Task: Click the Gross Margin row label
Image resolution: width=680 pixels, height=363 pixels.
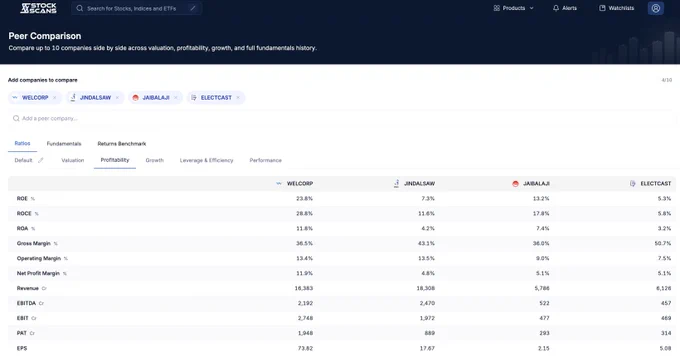Action: (34, 243)
